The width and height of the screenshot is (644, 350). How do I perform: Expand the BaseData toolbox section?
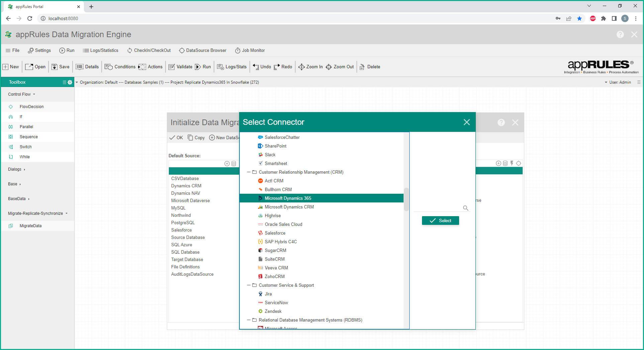pos(19,199)
